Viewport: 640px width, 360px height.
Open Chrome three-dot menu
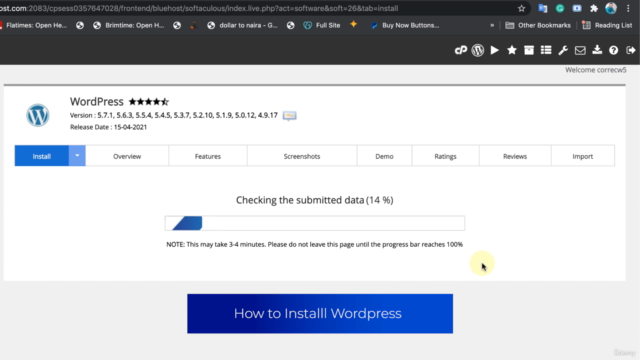tap(628, 8)
